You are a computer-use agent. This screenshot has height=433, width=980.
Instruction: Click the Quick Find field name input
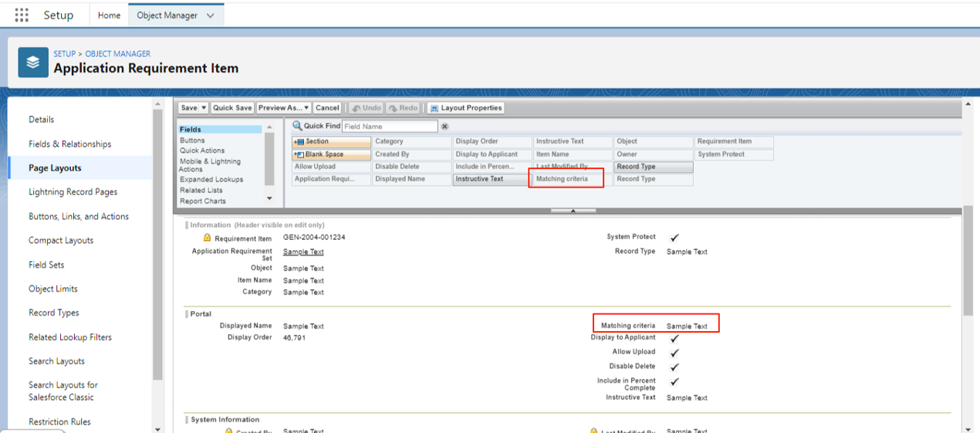390,127
